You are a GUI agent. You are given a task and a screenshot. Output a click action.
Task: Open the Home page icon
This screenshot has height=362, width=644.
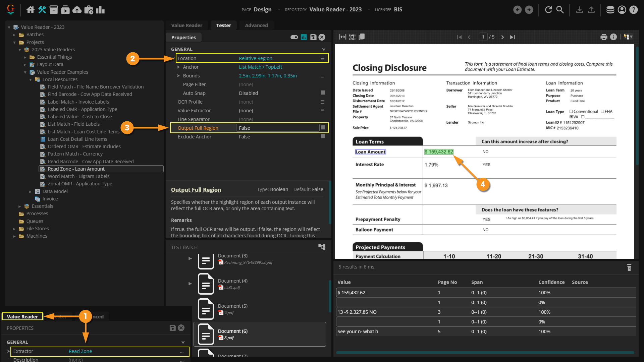(31, 10)
